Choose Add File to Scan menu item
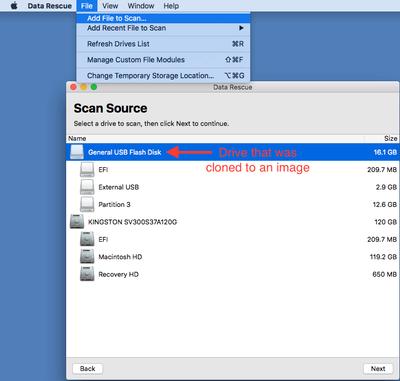400x381 pixels. pos(163,18)
